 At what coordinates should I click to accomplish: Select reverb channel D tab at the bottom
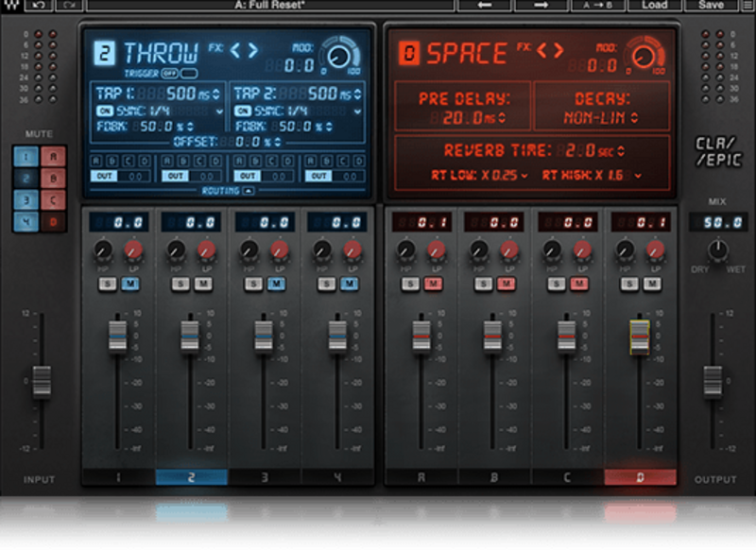(640, 478)
